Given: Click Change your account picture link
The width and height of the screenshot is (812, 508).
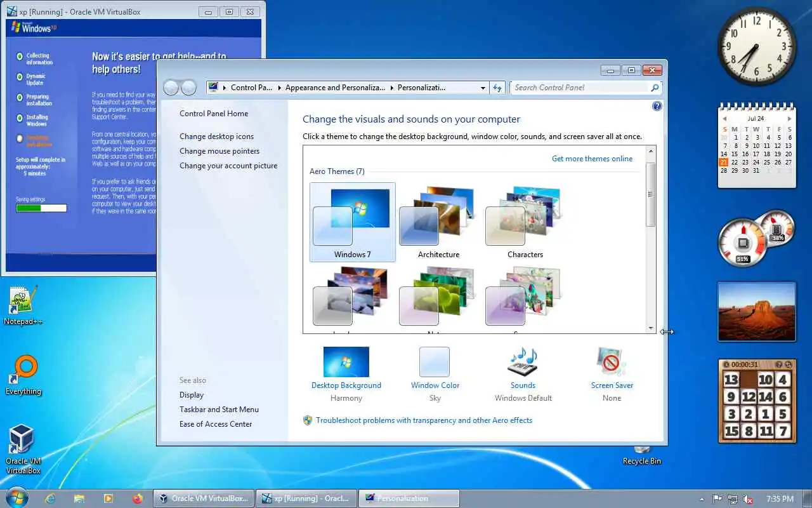Looking at the screenshot, I should tap(228, 166).
